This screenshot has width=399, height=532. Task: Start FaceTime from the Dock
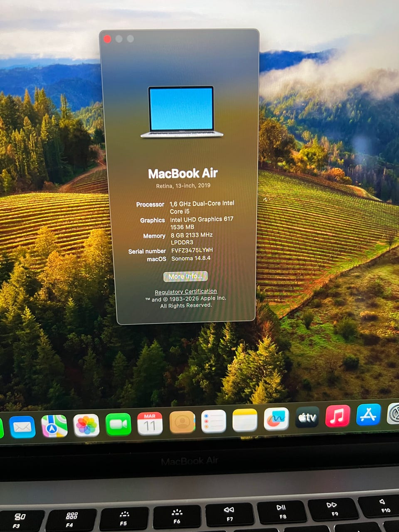coord(118,424)
